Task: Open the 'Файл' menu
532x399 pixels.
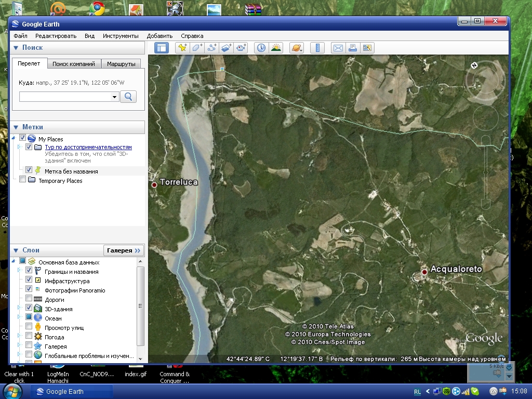Action: [x=20, y=36]
